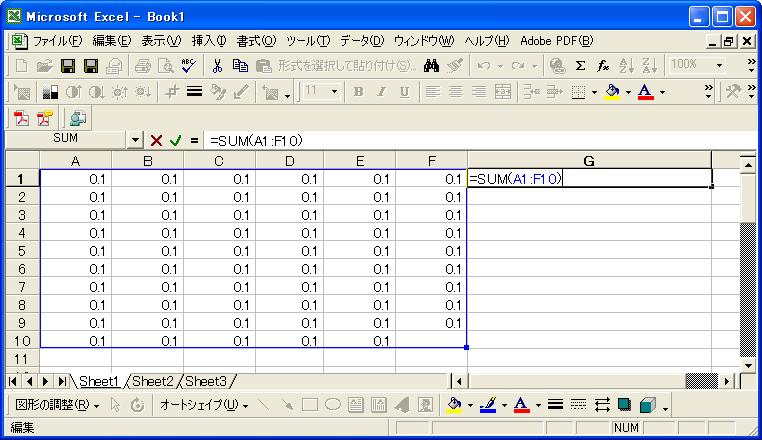Click the horizontal scrollbar right arrow
762x440 pixels.
[727, 381]
